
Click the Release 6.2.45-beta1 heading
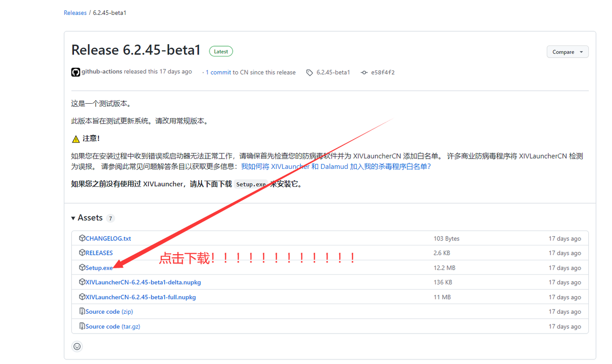tap(136, 50)
